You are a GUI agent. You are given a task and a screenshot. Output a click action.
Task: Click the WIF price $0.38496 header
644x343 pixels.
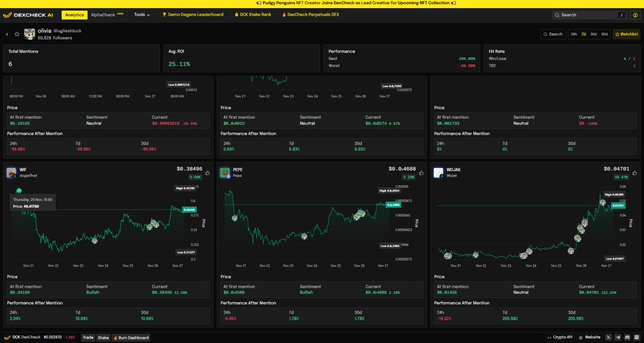[x=190, y=169]
